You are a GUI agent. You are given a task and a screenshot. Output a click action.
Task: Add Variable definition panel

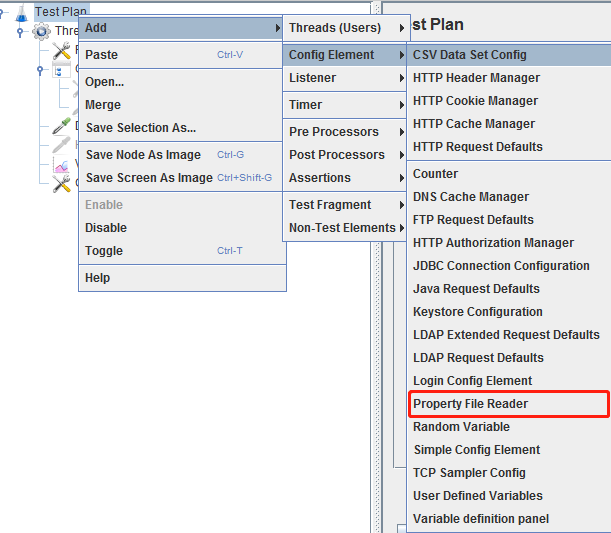click(x=509, y=519)
